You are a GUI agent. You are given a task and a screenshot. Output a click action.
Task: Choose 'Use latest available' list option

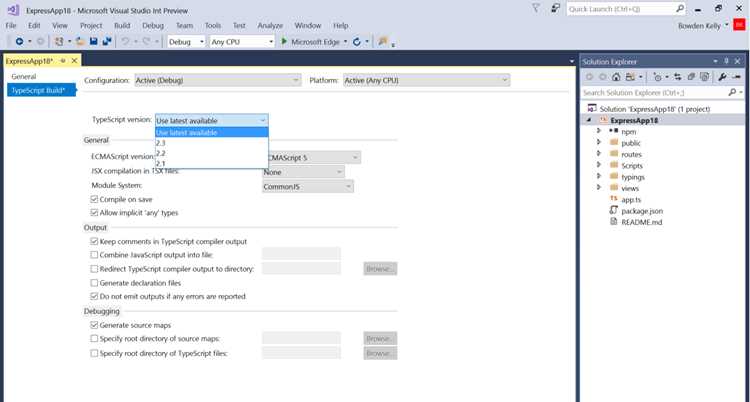(x=211, y=133)
